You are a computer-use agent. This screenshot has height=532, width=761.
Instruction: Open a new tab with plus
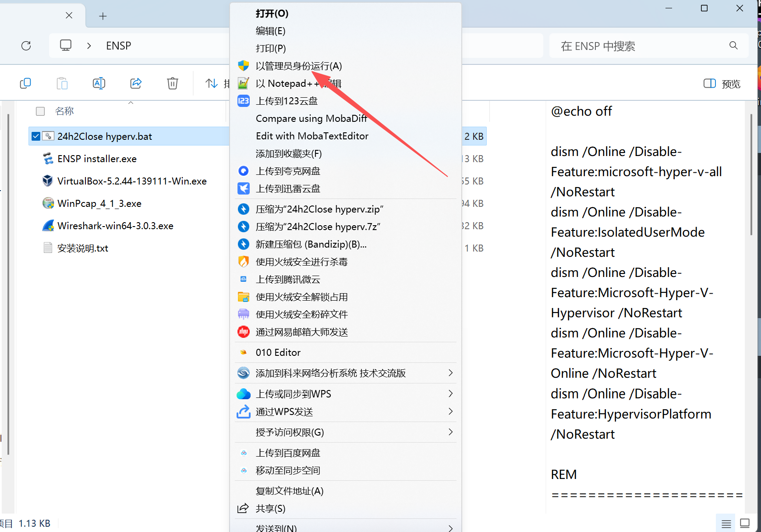coord(103,16)
